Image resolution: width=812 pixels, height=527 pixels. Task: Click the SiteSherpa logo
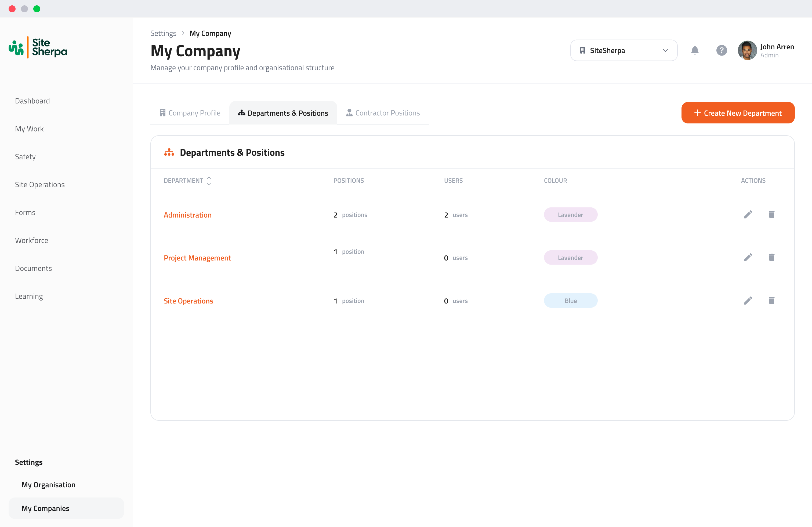point(38,47)
